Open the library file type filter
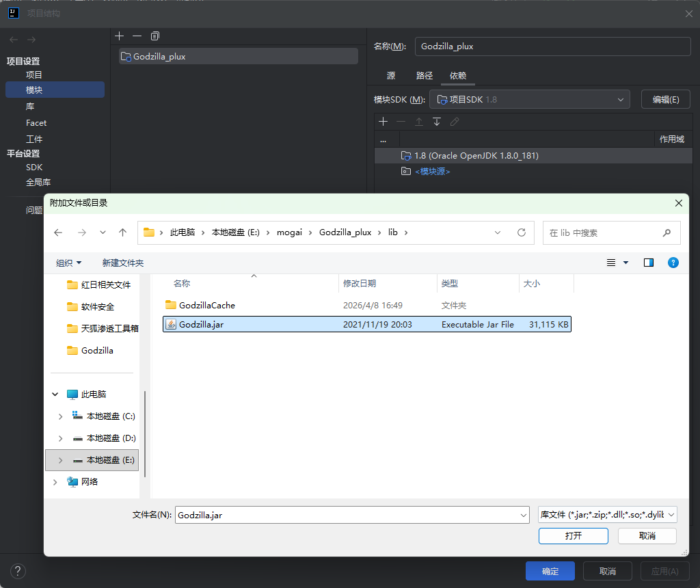 click(x=608, y=515)
